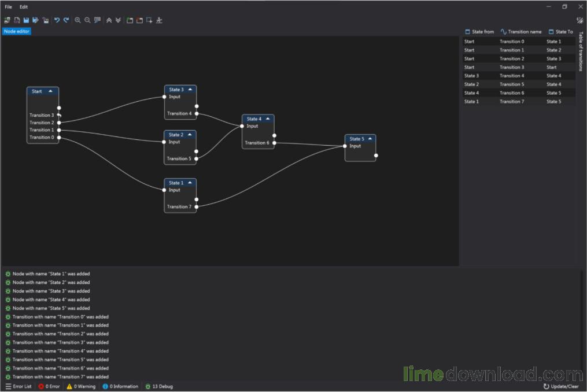Click the expand all double-down chevron icon
The image size is (587, 392).
[118, 20]
